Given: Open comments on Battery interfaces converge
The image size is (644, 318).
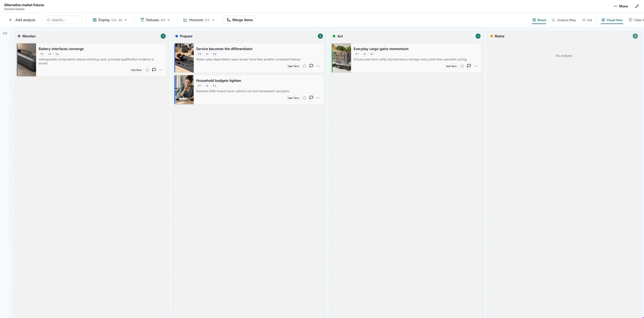Looking at the screenshot, I should (x=154, y=70).
